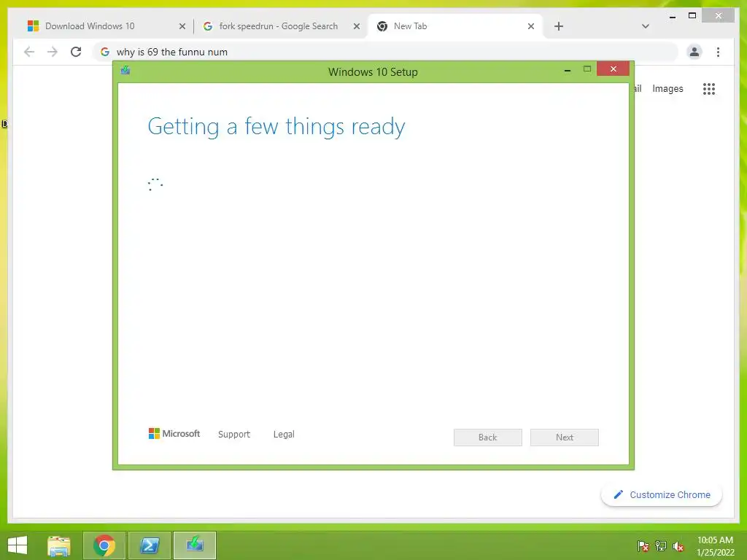The height and width of the screenshot is (560, 747).
Task: Close the Windows 10 Setup window
Action: pyautogui.click(x=613, y=69)
